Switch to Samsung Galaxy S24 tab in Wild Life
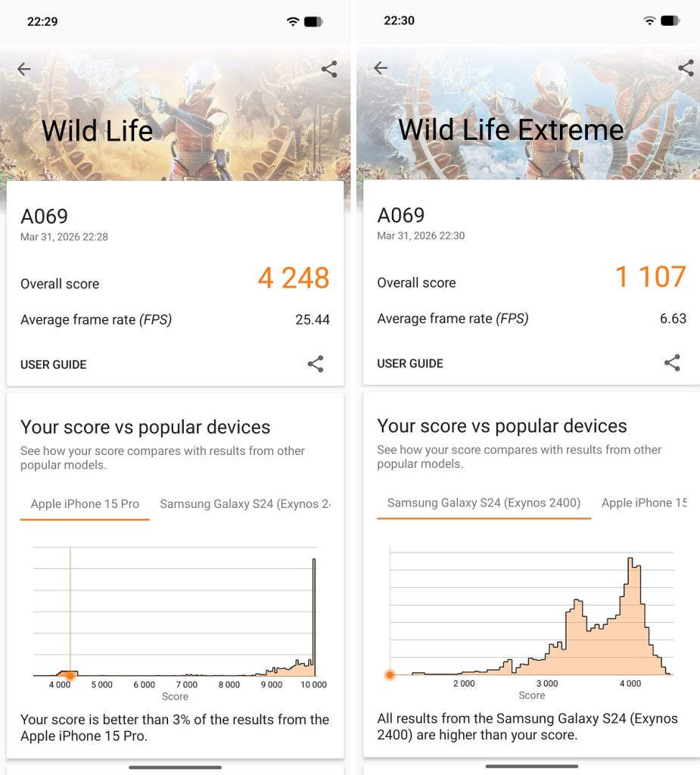Viewport: 700px width, 775px height. point(245,504)
